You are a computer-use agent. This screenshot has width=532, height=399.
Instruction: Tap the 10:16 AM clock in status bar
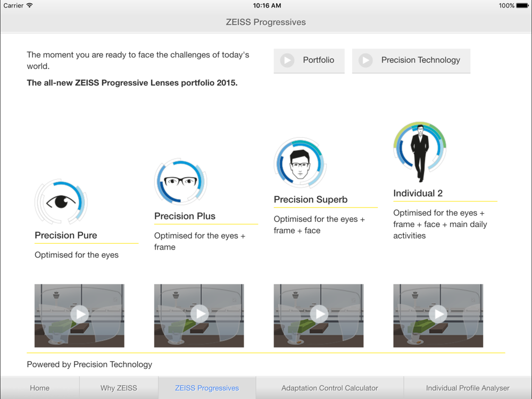[267, 5]
